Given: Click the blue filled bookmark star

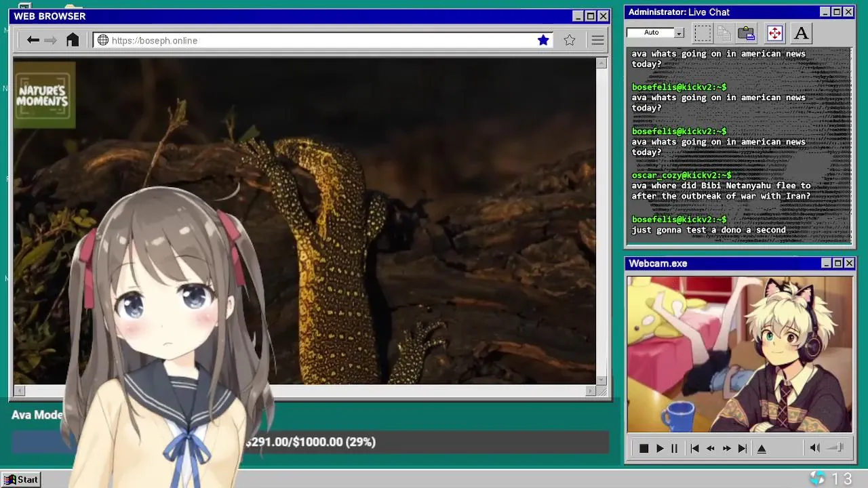Looking at the screenshot, I should coord(543,40).
